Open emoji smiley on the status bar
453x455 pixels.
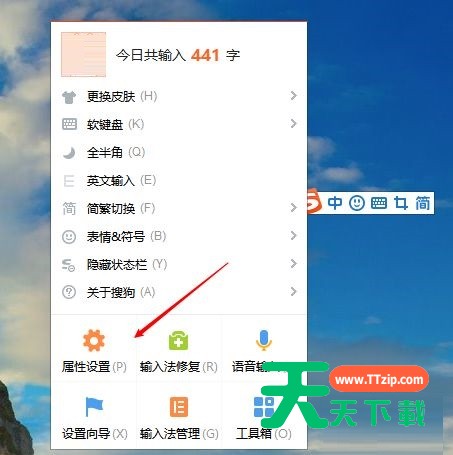(357, 203)
